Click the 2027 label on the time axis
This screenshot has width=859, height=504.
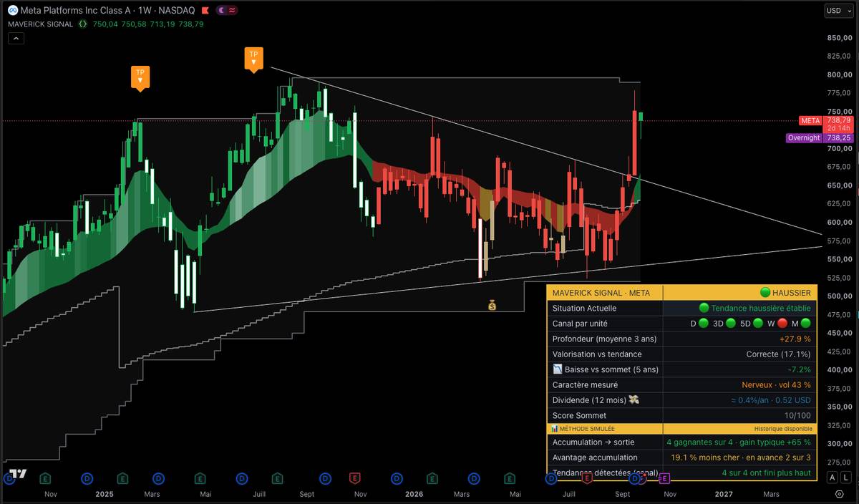(x=724, y=494)
